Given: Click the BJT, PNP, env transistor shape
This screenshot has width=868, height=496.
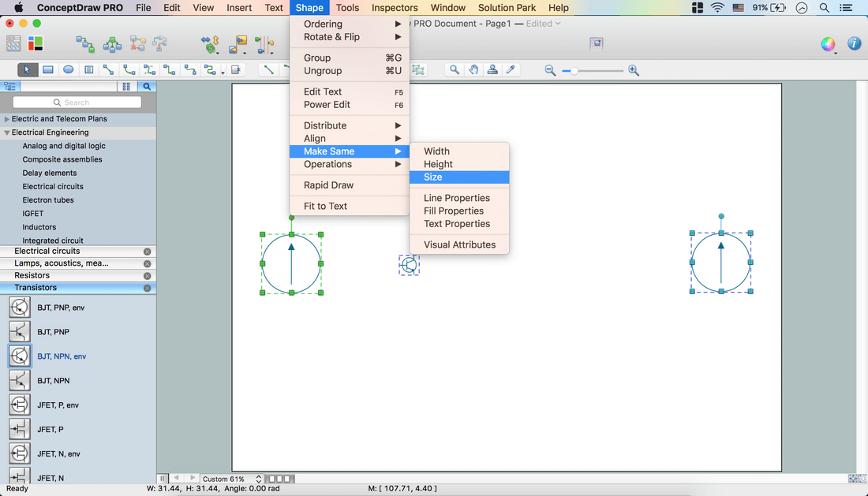Looking at the screenshot, I should [x=20, y=308].
